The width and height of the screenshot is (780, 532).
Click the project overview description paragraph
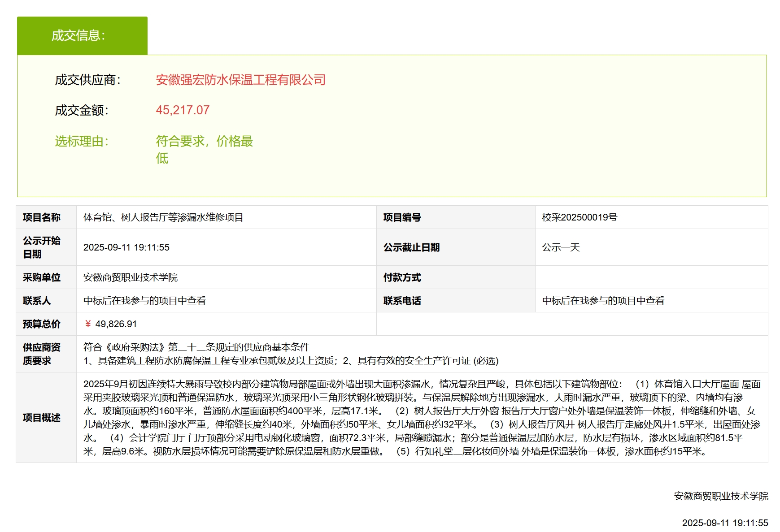(x=422, y=418)
